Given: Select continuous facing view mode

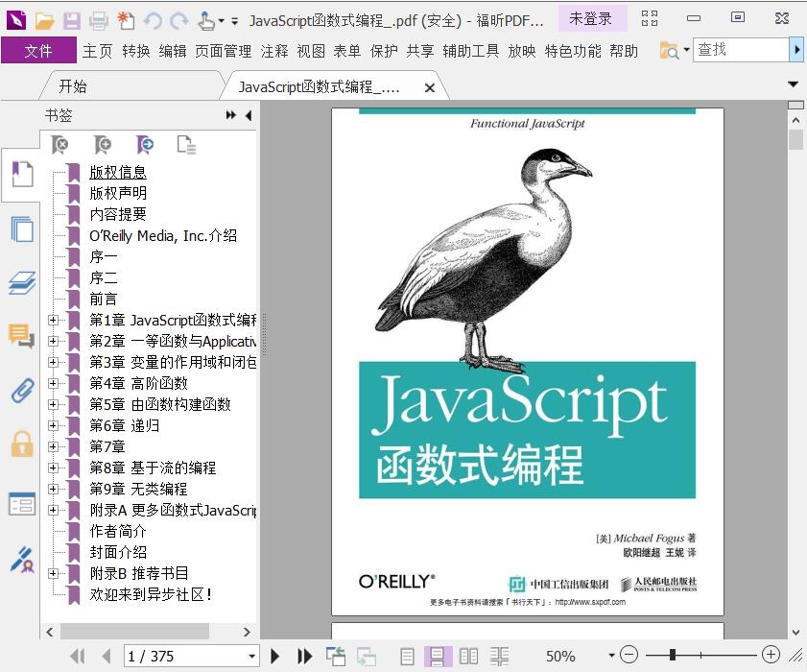Looking at the screenshot, I should point(499,656).
